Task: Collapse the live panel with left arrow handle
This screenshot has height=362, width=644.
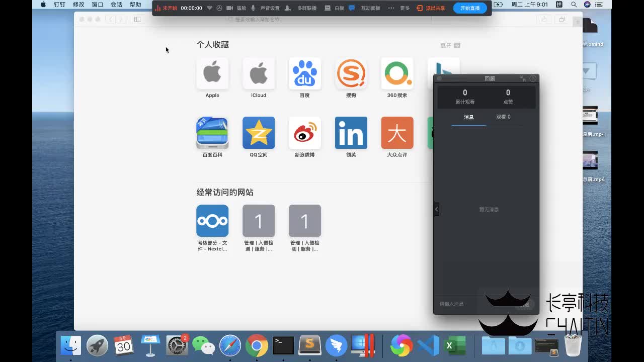Action: pos(436,209)
